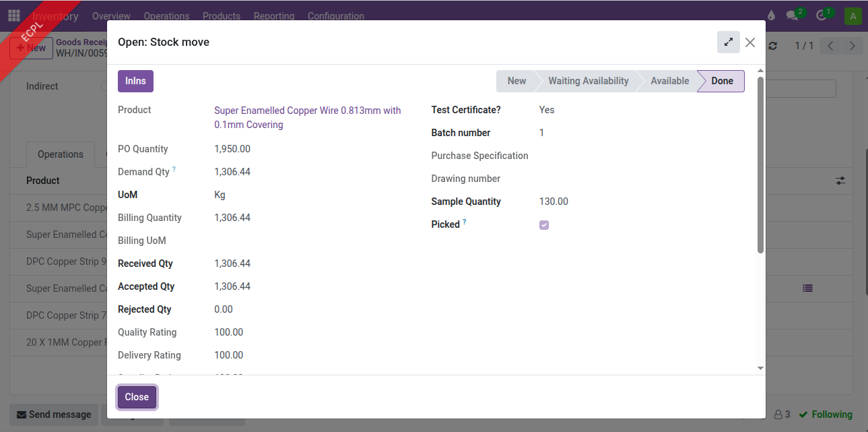Toggle the Indirect checkbox
Screen dimensions: 868x432
[x=104, y=86]
